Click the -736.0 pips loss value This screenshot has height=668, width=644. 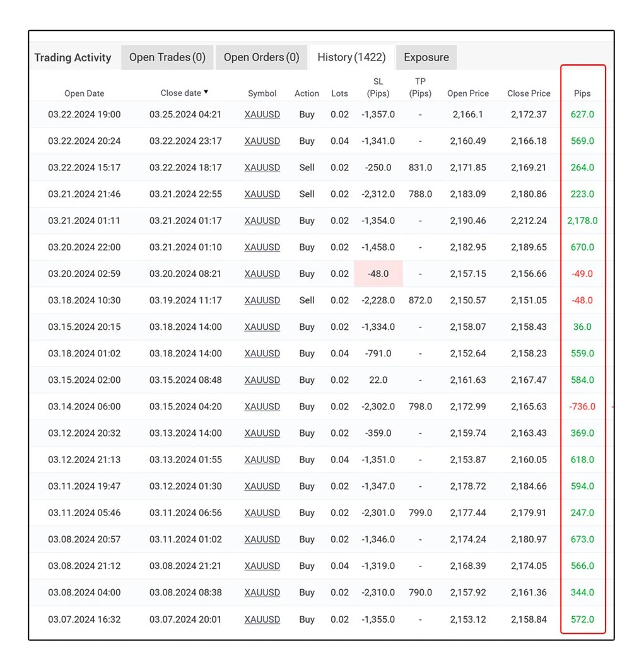pos(582,407)
